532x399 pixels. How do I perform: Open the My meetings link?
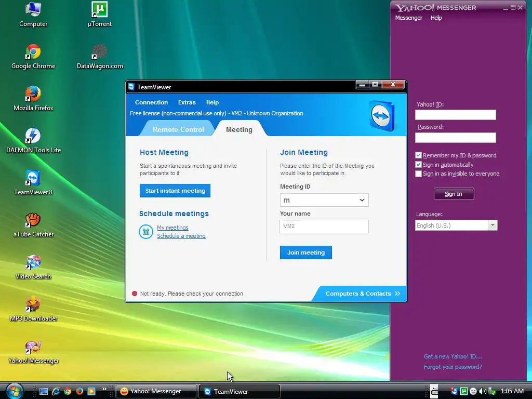[x=172, y=228]
